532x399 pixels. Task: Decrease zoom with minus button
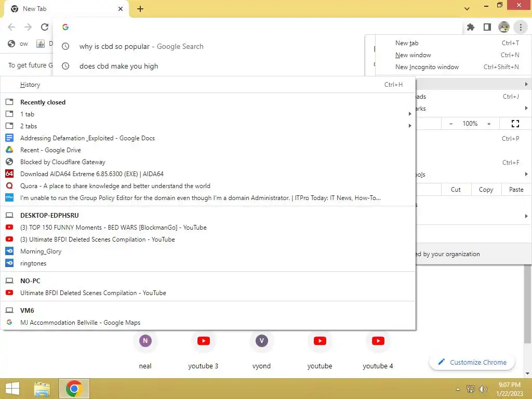click(x=450, y=124)
